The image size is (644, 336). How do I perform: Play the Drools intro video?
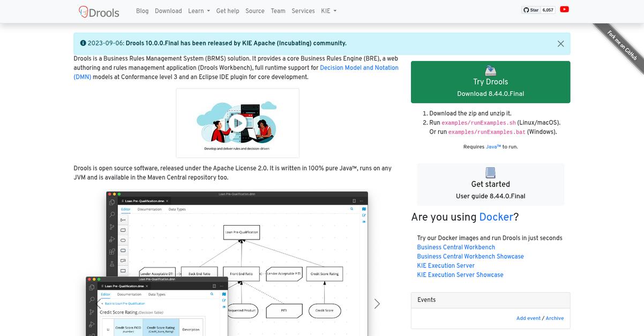[x=237, y=123]
